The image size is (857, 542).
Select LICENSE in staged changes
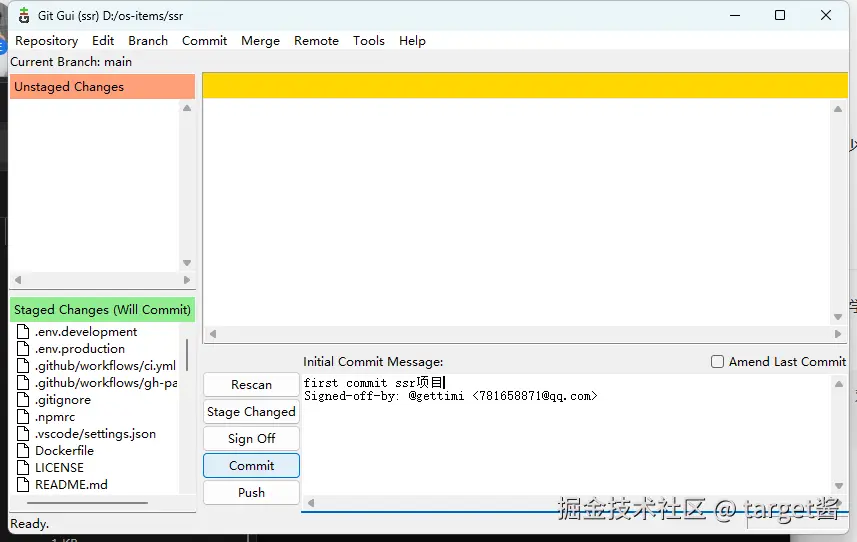point(59,467)
